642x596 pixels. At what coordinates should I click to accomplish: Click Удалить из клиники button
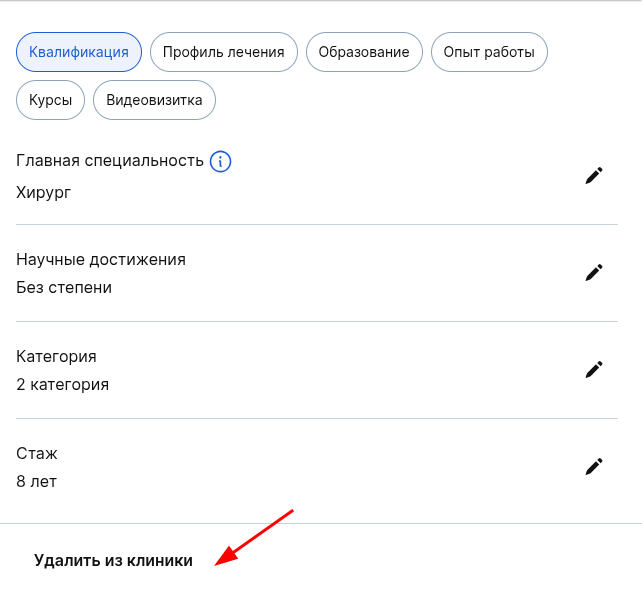(x=113, y=560)
